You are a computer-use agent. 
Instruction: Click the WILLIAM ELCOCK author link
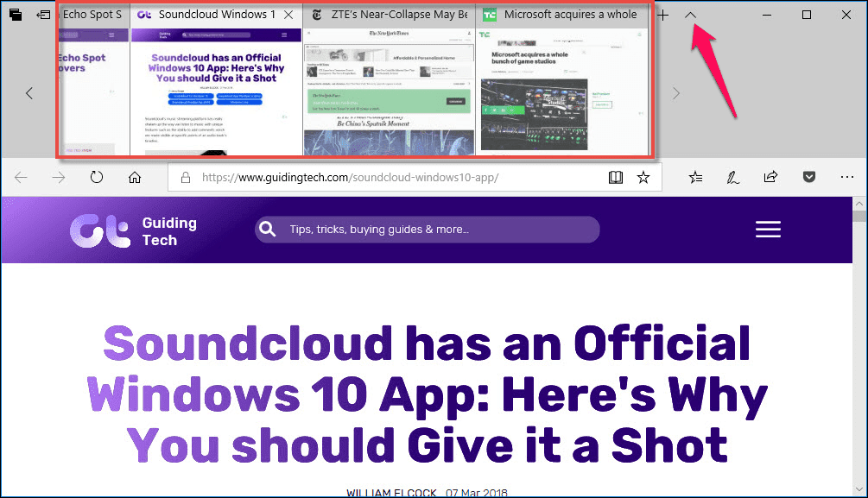click(391, 493)
